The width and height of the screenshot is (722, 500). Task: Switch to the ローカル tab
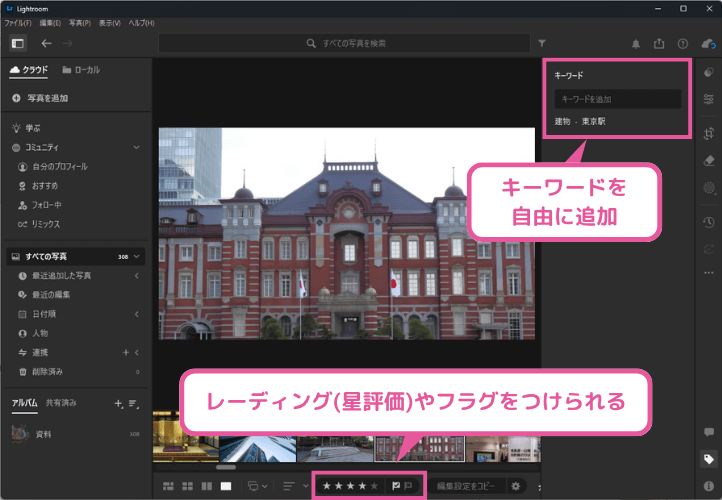click(80, 70)
